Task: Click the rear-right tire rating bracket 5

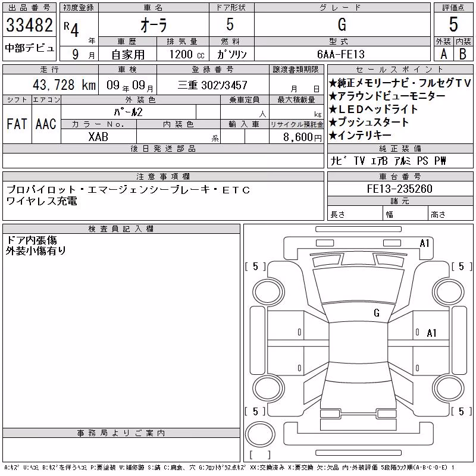Action: (x=462, y=411)
